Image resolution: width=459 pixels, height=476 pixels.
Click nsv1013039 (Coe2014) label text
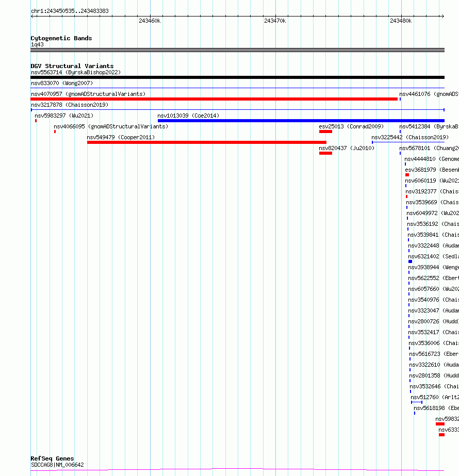188,116
